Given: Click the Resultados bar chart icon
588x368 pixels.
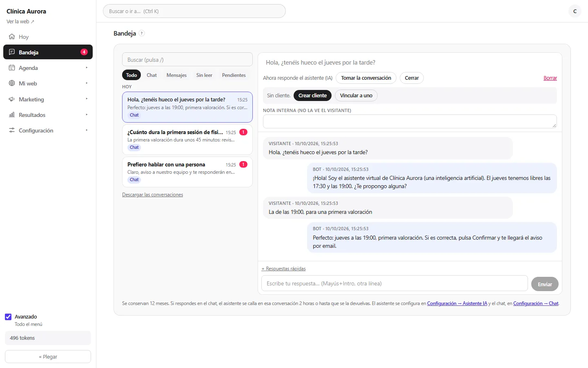Looking at the screenshot, I should click(x=12, y=115).
